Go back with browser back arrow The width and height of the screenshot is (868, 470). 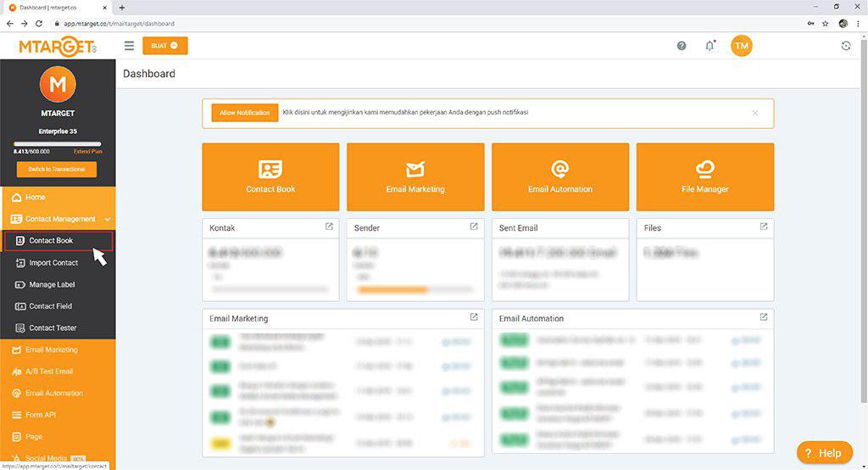(9, 23)
